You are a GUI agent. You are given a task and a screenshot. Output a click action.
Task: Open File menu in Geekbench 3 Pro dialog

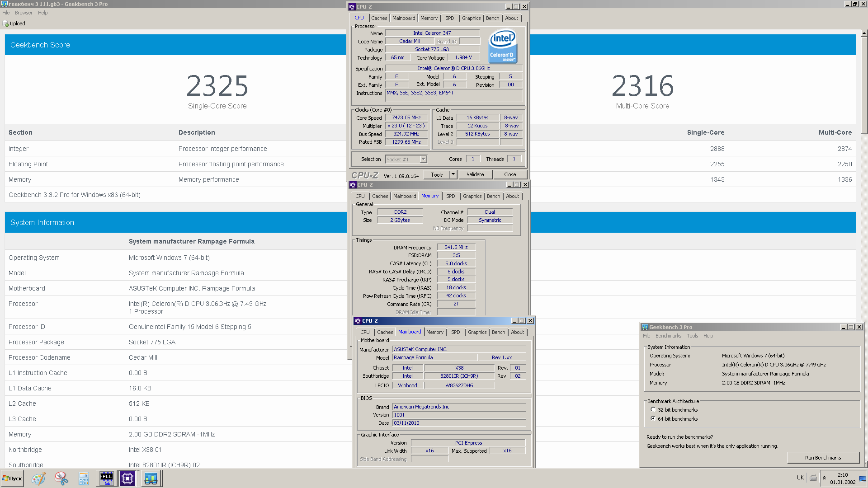pos(646,336)
